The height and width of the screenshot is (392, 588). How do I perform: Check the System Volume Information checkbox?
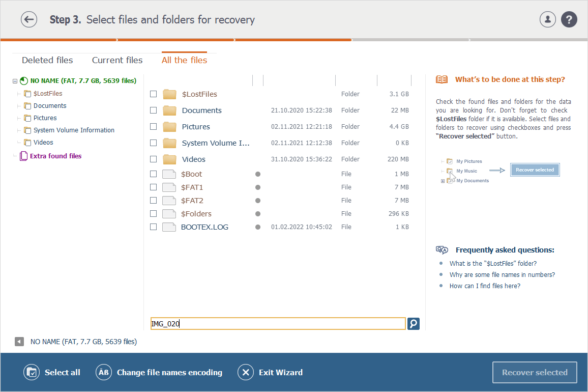click(154, 143)
